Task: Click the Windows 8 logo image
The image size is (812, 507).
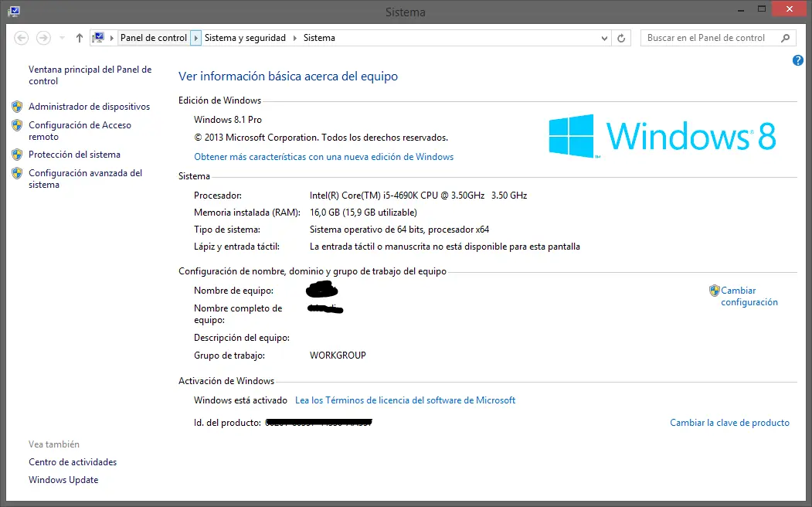Action: 662,136
